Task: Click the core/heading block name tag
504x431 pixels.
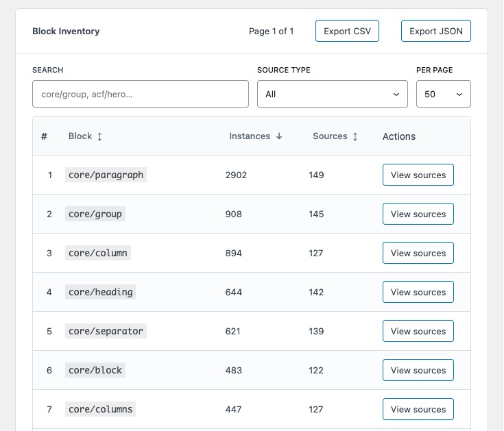Action: click(x=101, y=292)
